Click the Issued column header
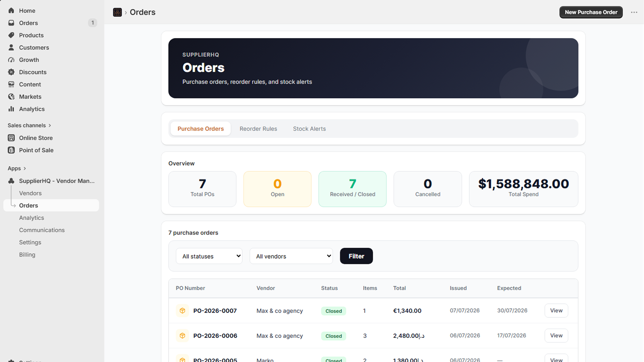 458,288
